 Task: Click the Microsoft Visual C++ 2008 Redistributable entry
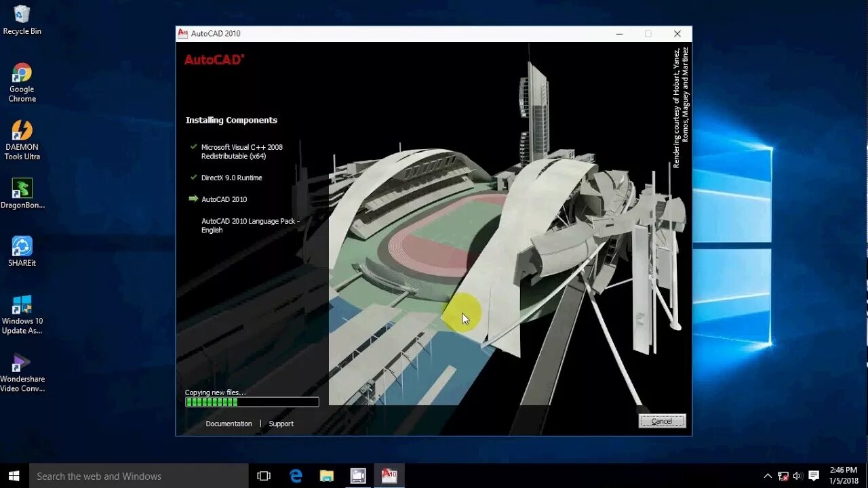pyautogui.click(x=241, y=151)
